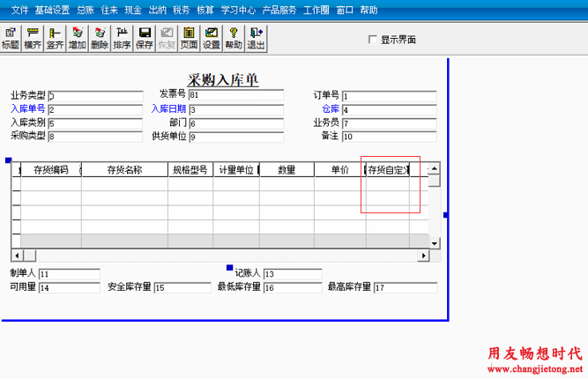Image resolution: width=588 pixels, height=379 pixels.
Task: Click the table's vertical scrollbar down arrow
Action: click(x=435, y=243)
